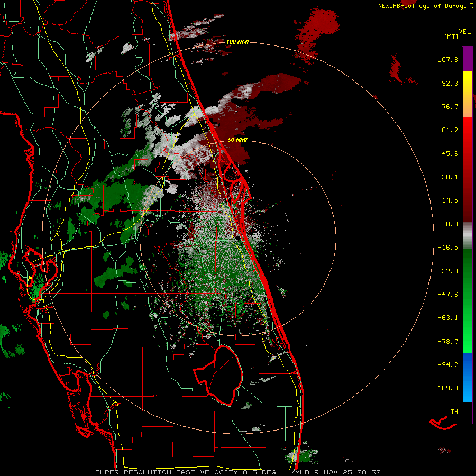The width and height of the screenshot is (476, 476).
Task: Click the NEXLAB-College of DuPage watermark text
Action: [425, 6]
